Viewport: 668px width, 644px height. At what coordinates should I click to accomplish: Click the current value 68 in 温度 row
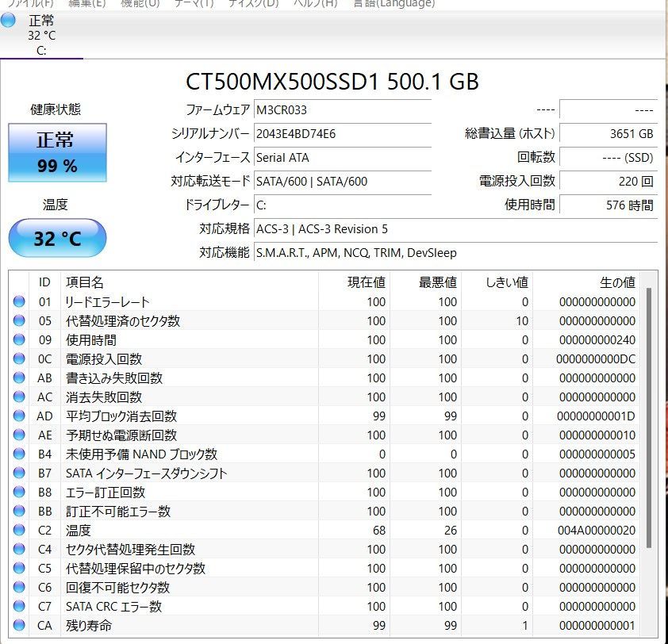379,531
